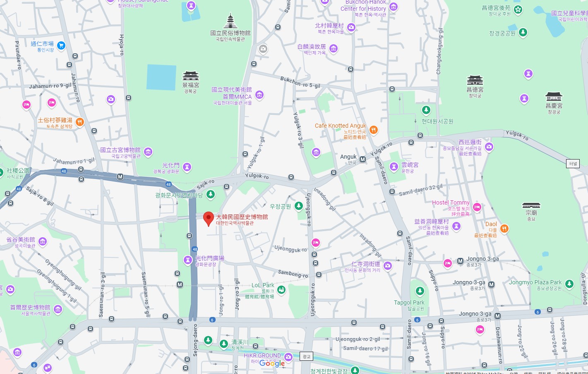Open the 大韓民國歷史博物館 place label
Viewport: 588px width, 374px height.
click(x=242, y=217)
